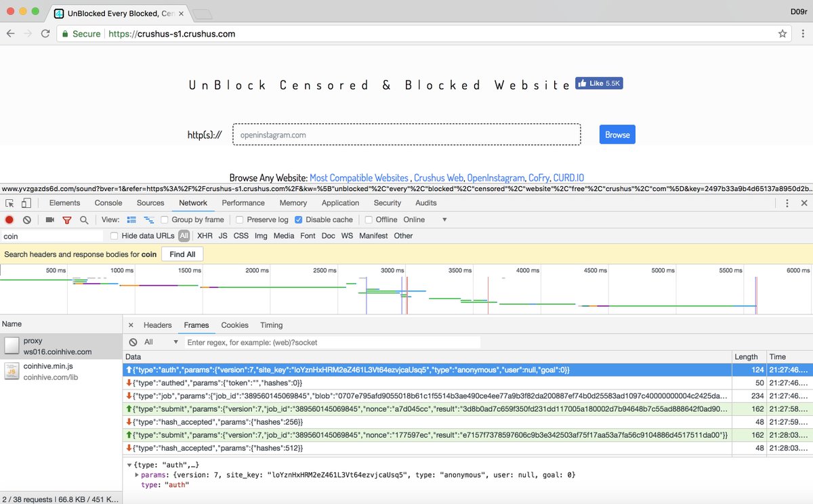Open the Performance tab
Viewport: 813px width, 504px height.
(x=243, y=203)
